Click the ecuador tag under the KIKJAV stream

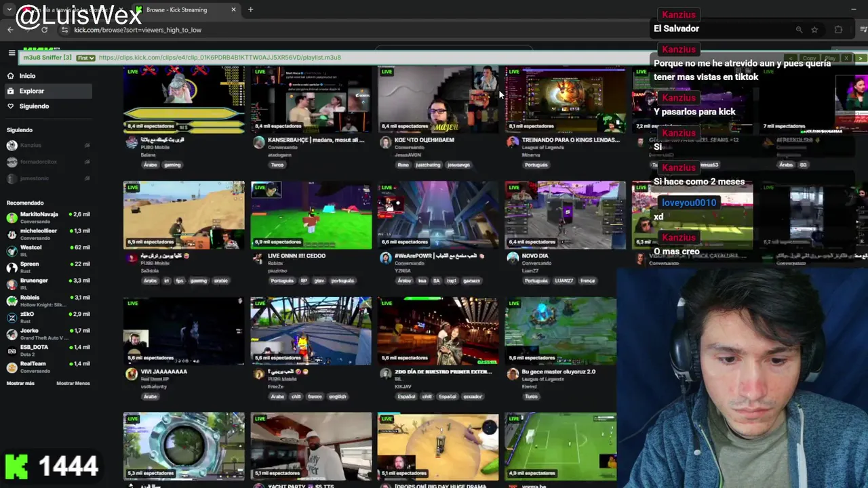coord(473,396)
